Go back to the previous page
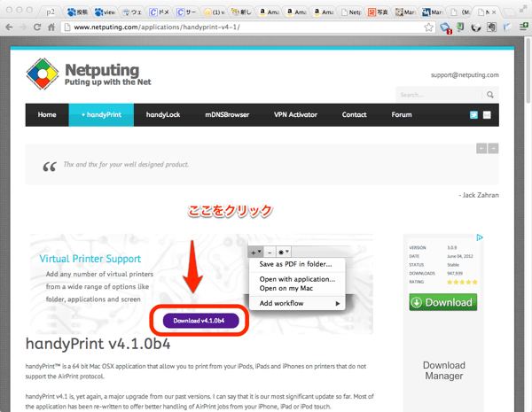Image resolution: width=532 pixels, height=412 pixels. pyautogui.click(x=9, y=27)
